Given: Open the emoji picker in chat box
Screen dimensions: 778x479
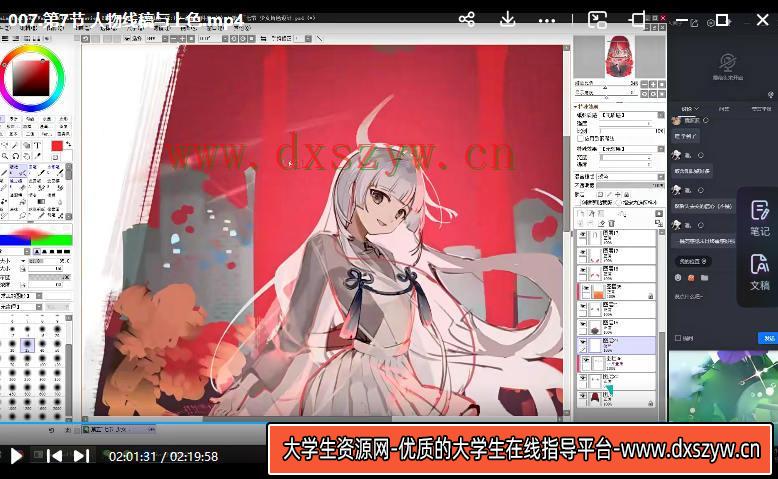Looking at the screenshot, I should (x=678, y=278).
